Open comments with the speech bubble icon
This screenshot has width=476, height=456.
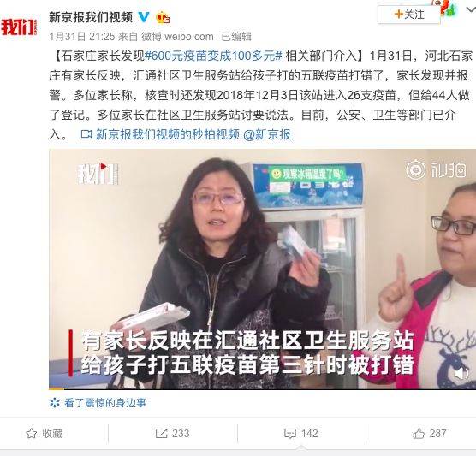(x=290, y=434)
